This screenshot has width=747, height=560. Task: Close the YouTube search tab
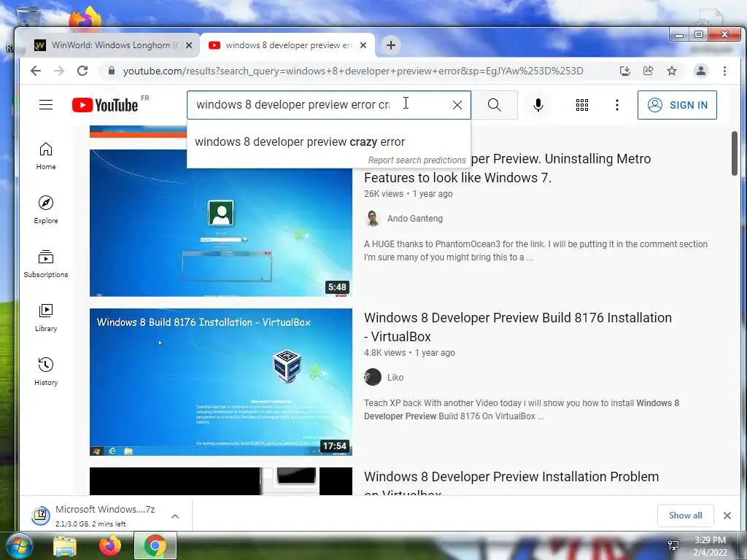pos(363,45)
